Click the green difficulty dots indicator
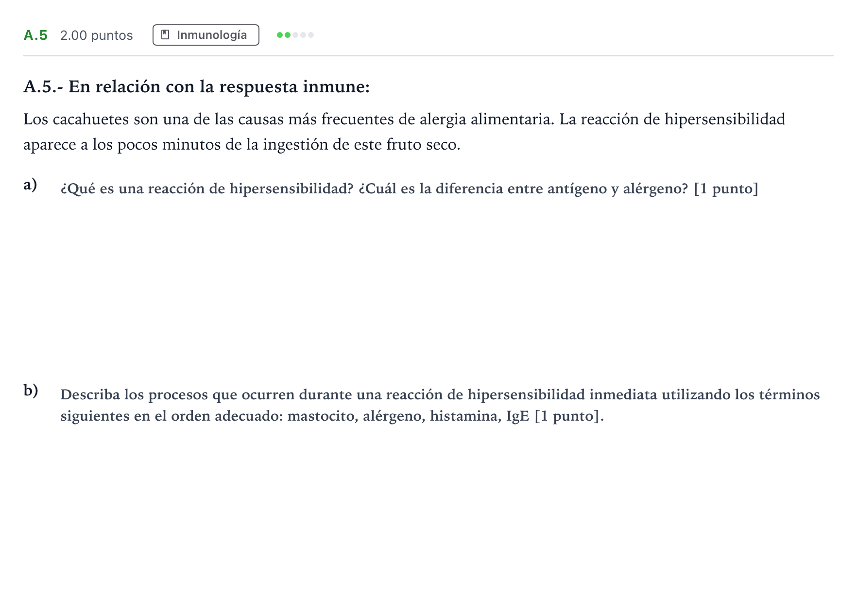Screen dimensions: 857x616 [x=295, y=35]
